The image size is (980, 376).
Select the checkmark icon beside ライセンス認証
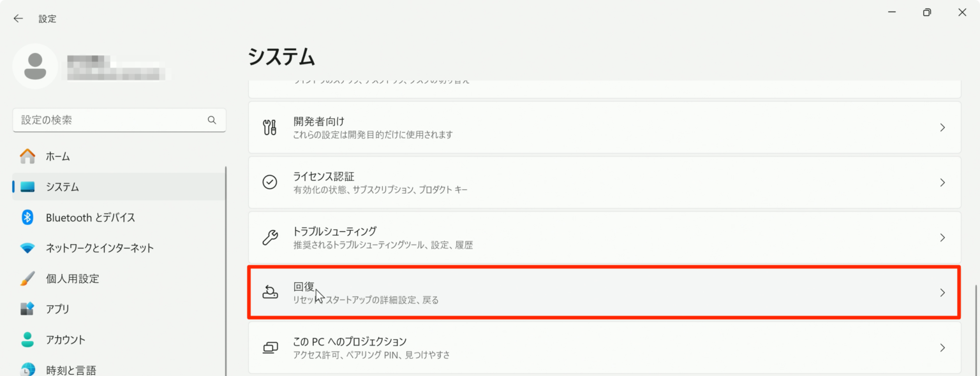coord(270,182)
